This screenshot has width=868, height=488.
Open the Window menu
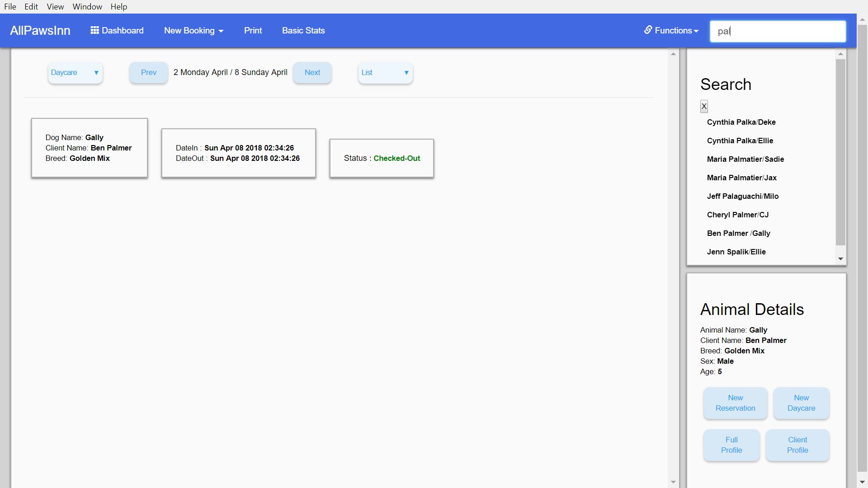pyautogui.click(x=87, y=7)
